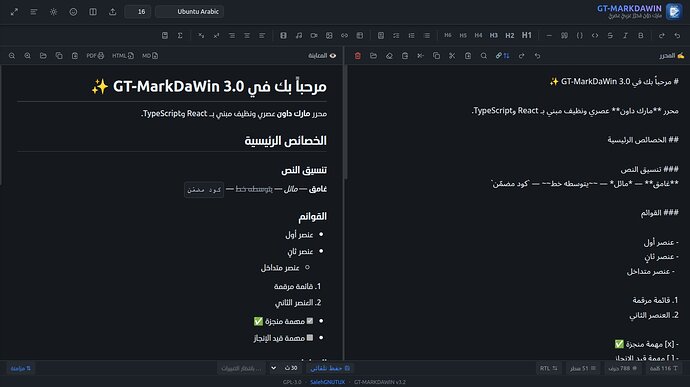Insert image icon in formatting toolbar

(x=329, y=35)
